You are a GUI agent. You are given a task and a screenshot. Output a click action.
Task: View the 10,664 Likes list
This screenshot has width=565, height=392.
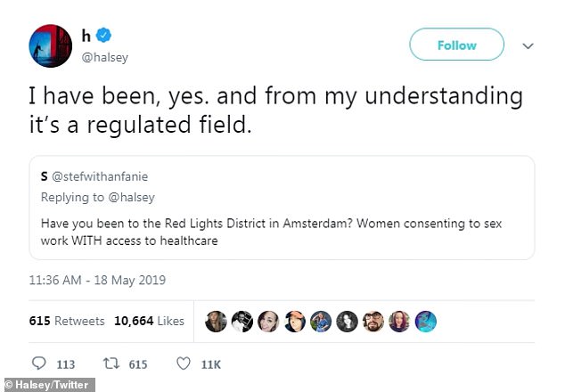149,320
